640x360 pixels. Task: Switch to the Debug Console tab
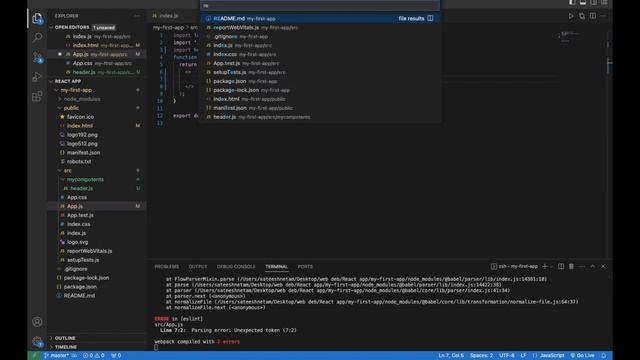pyautogui.click(x=236, y=267)
